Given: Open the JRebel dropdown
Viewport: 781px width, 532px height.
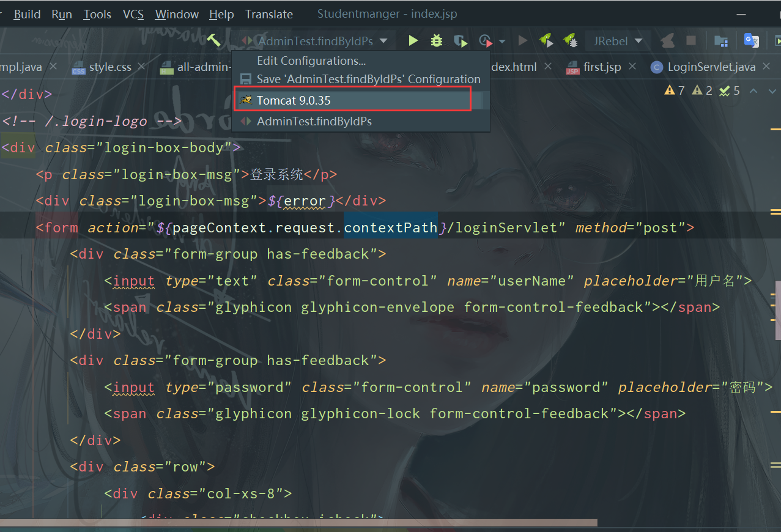Looking at the screenshot, I should coord(618,41).
